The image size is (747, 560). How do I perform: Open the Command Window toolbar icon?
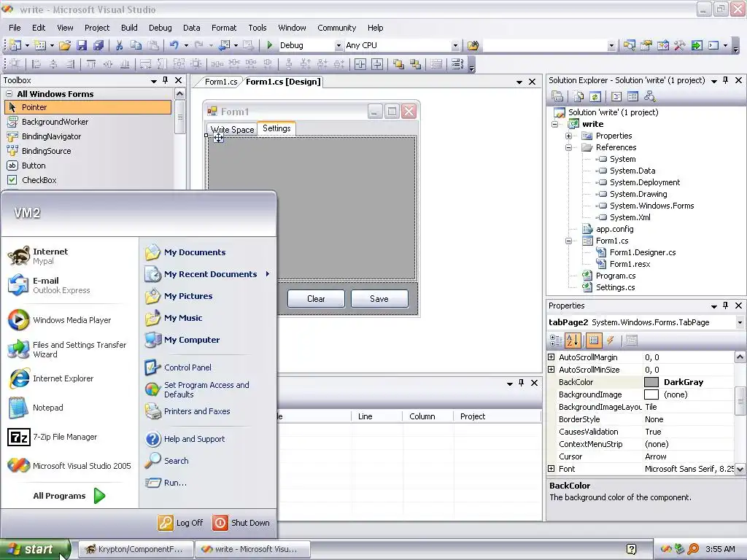(x=713, y=45)
